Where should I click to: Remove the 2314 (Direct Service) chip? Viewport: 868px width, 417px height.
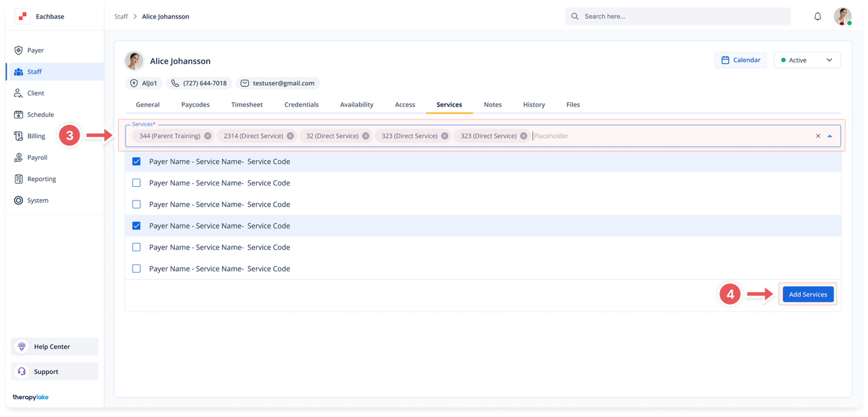click(290, 136)
